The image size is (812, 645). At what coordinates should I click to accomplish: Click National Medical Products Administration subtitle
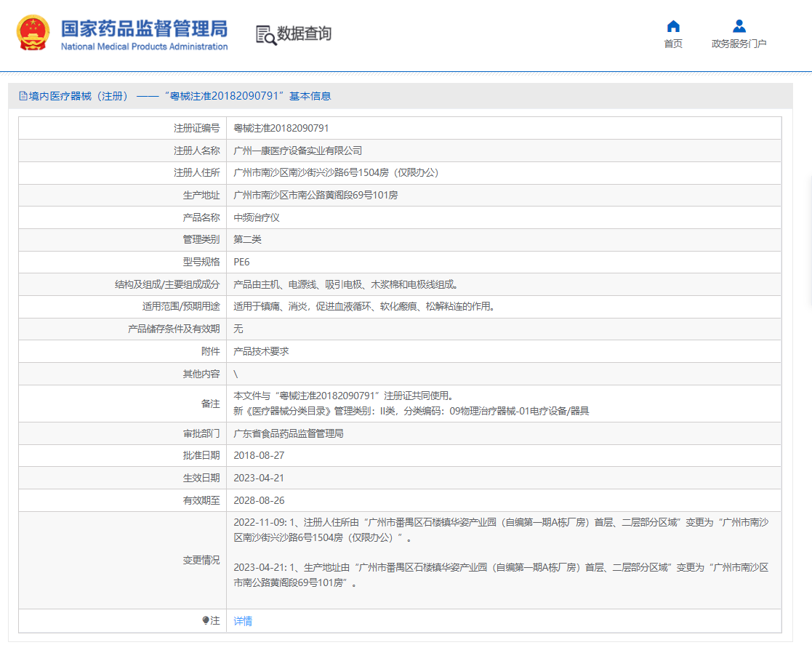(x=144, y=47)
